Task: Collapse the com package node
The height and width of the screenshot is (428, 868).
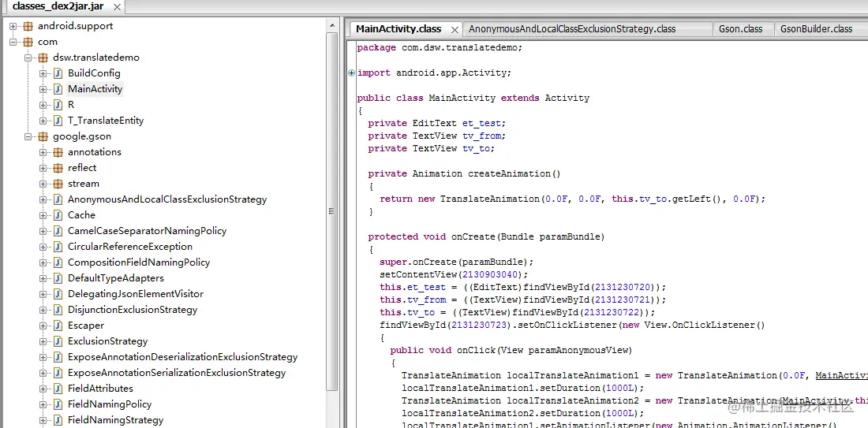Action: tap(13, 42)
